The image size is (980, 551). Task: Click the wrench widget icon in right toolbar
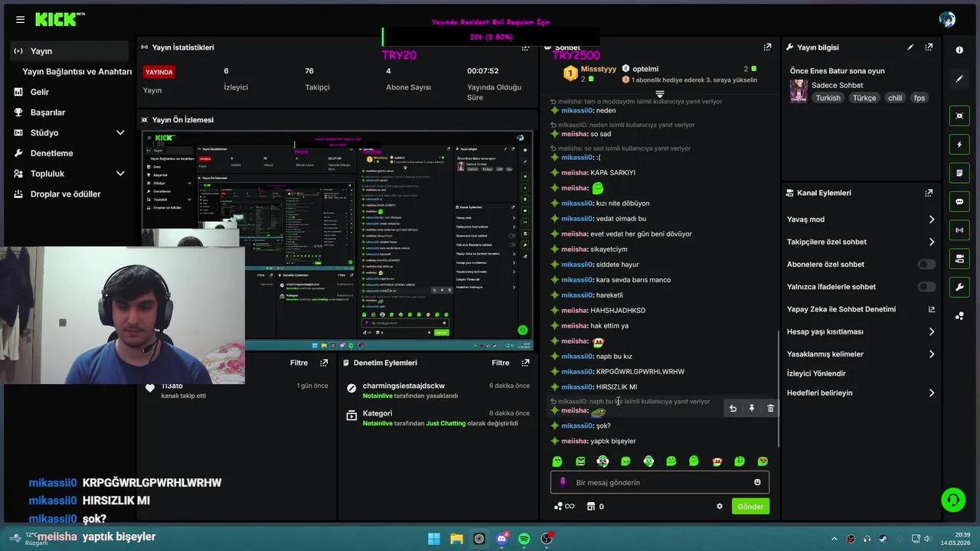click(x=959, y=288)
